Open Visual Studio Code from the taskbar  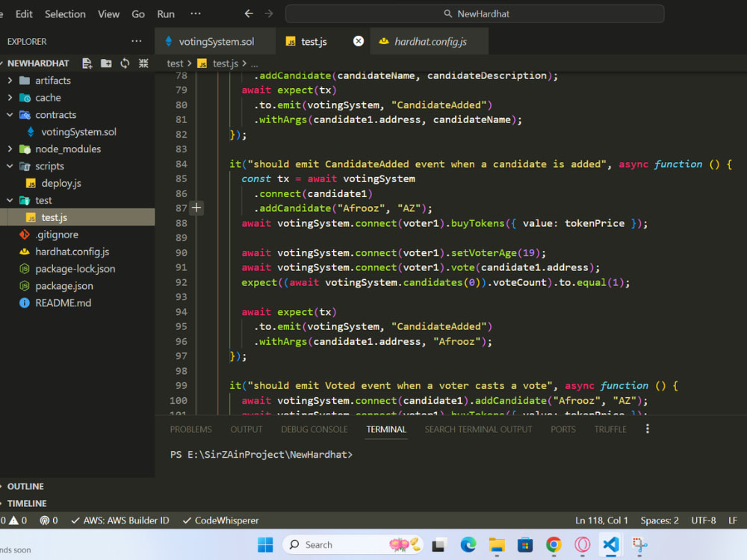(x=610, y=544)
